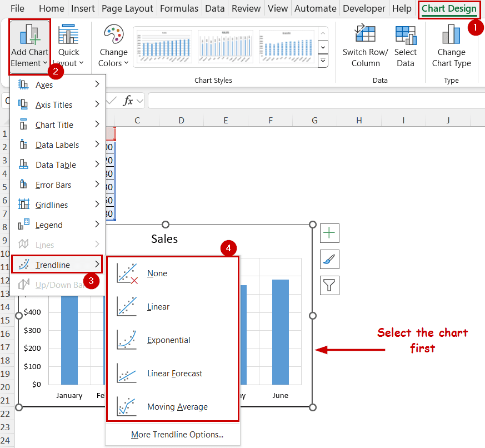
Task: Select the Chart Design tab
Action: [x=449, y=9]
